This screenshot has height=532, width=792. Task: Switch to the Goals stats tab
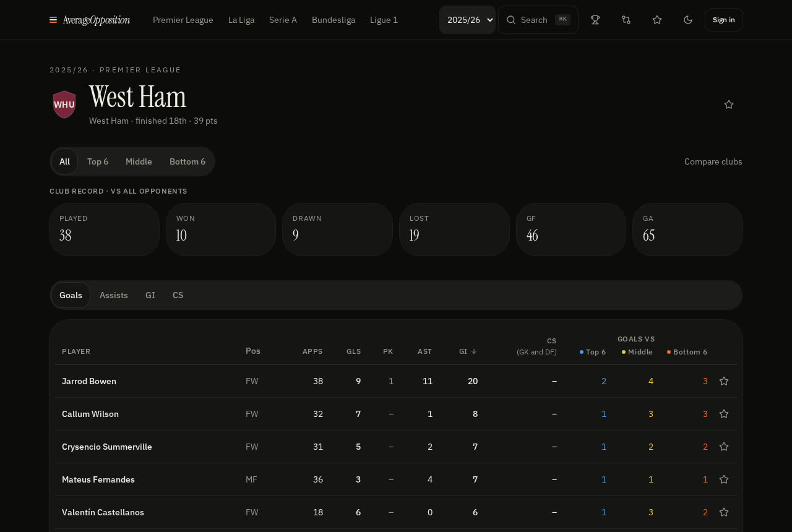pos(71,295)
